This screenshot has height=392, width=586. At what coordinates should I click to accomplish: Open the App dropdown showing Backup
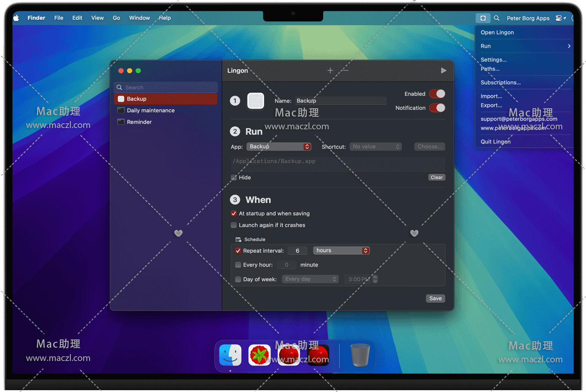click(x=279, y=147)
